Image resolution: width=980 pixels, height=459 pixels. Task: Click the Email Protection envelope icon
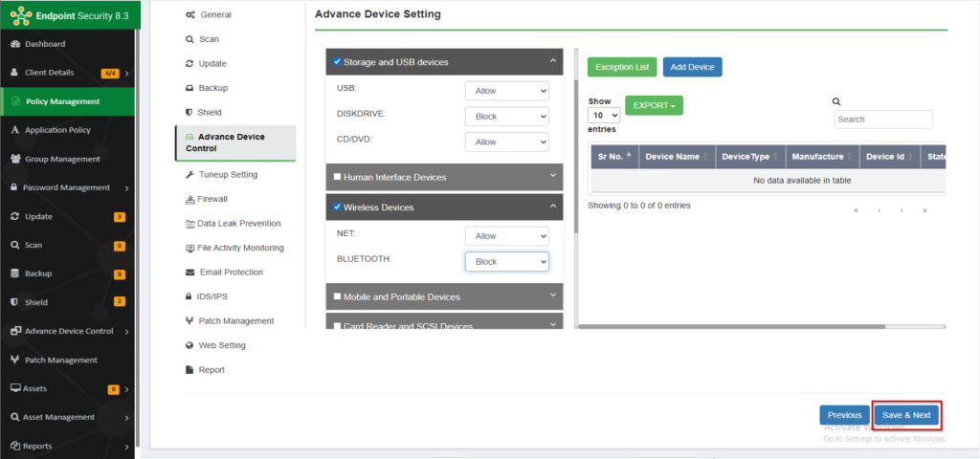coord(189,273)
